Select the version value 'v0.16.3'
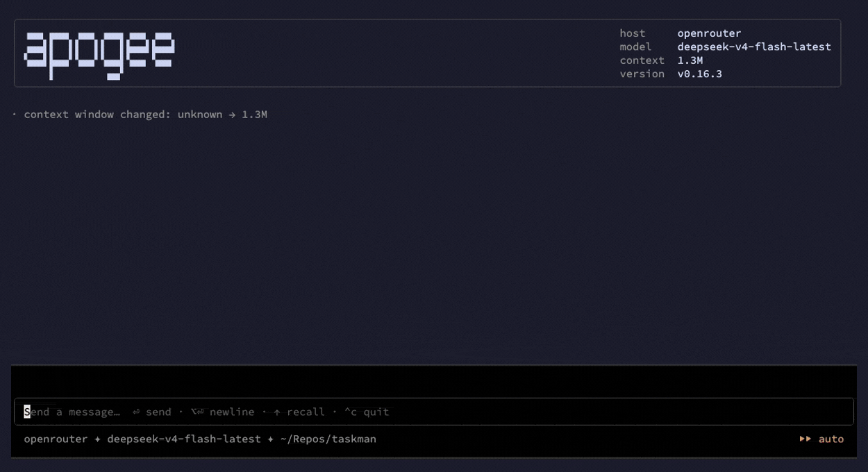Image resolution: width=868 pixels, height=472 pixels. [700, 74]
